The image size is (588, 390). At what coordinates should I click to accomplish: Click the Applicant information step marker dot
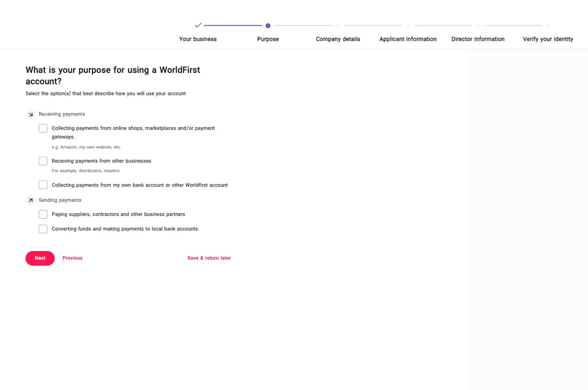point(408,26)
